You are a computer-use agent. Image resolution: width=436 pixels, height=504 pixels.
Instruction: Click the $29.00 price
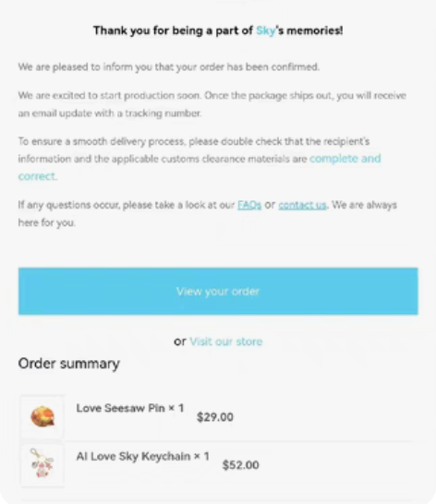[x=215, y=417]
